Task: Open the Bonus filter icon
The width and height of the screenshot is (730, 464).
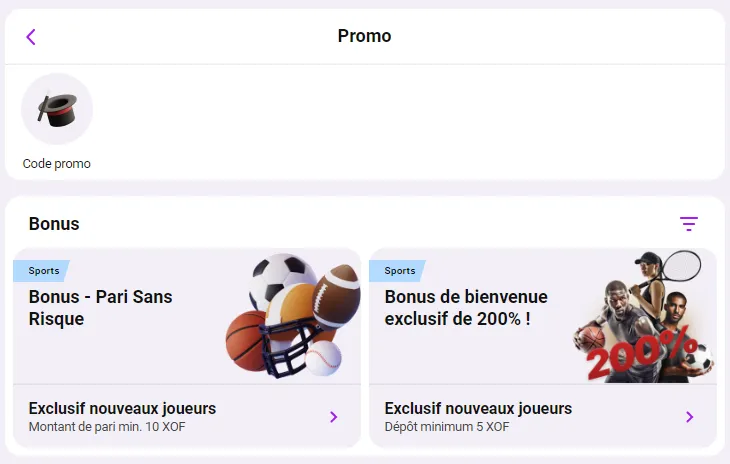Action: pyautogui.click(x=688, y=224)
